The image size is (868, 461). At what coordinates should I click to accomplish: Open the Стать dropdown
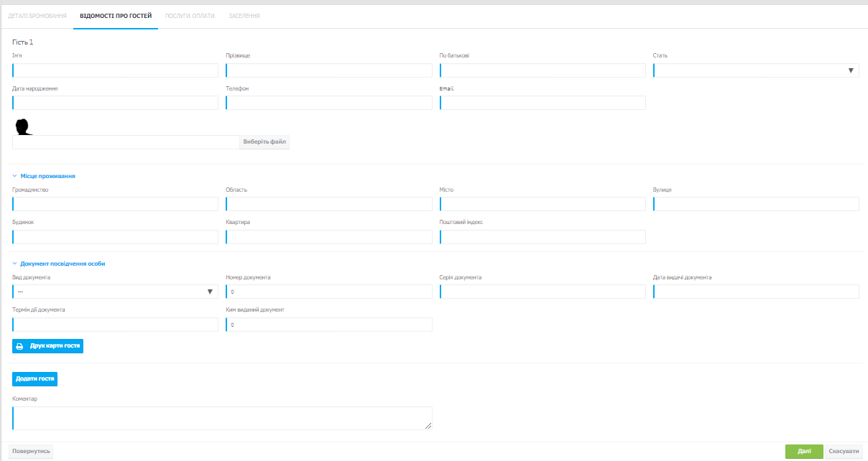[755, 70]
